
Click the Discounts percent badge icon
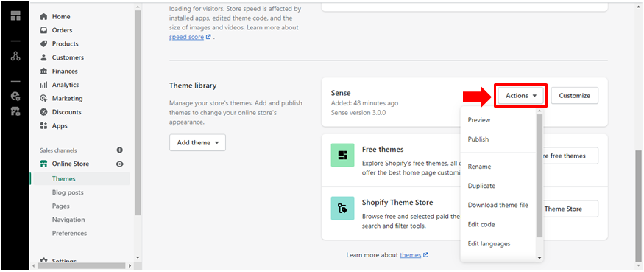tap(43, 112)
